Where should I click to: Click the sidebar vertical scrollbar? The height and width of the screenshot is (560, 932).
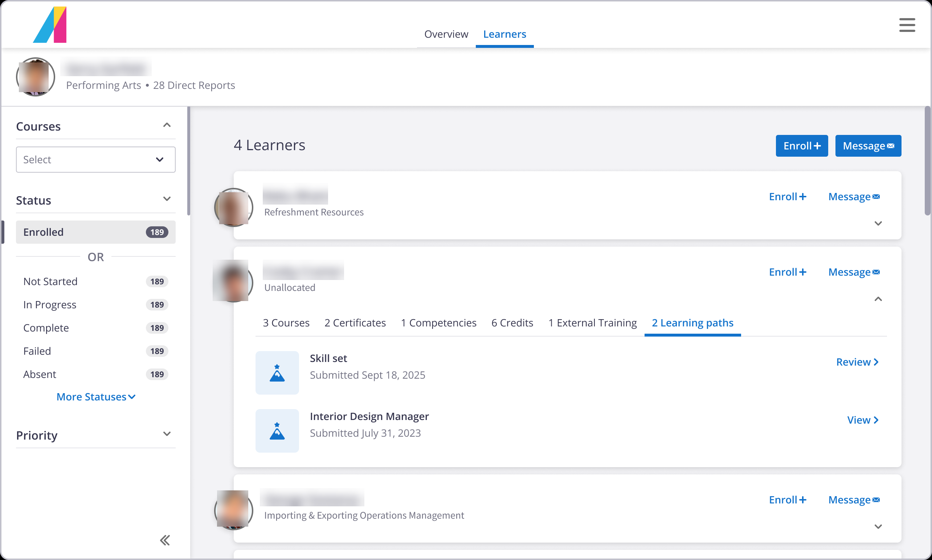189,161
